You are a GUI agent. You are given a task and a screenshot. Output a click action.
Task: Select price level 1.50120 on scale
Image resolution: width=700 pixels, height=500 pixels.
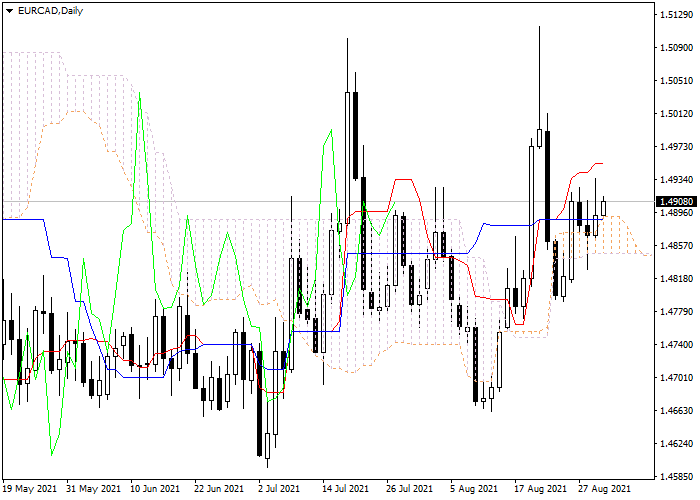[676, 114]
